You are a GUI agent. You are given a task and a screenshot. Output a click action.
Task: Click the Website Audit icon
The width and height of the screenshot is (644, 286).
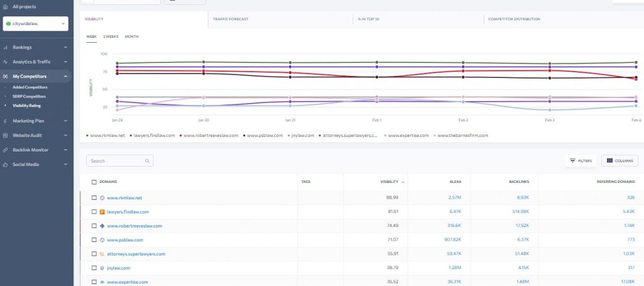point(5,135)
